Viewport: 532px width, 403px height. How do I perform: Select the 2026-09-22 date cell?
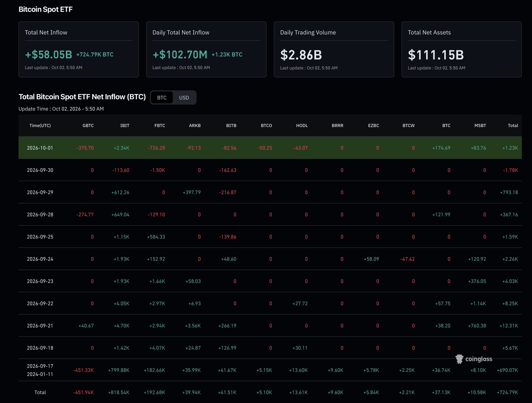click(x=40, y=303)
